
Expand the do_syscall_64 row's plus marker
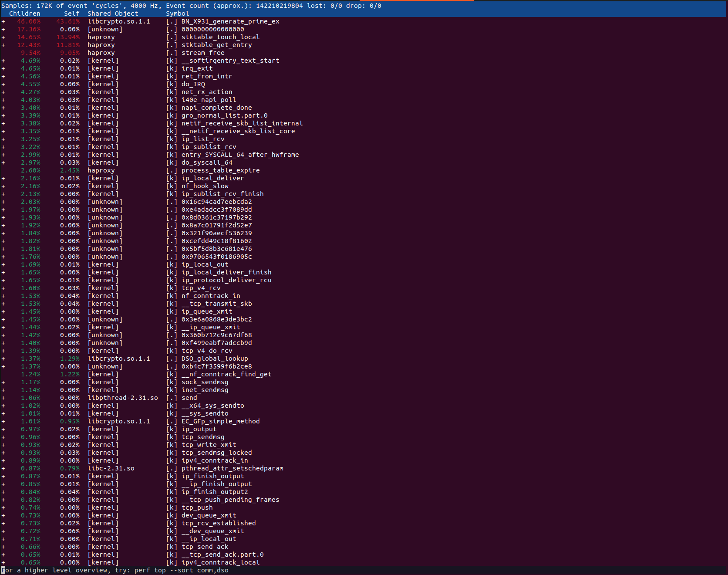pyautogui.click(x=3, y=162)
